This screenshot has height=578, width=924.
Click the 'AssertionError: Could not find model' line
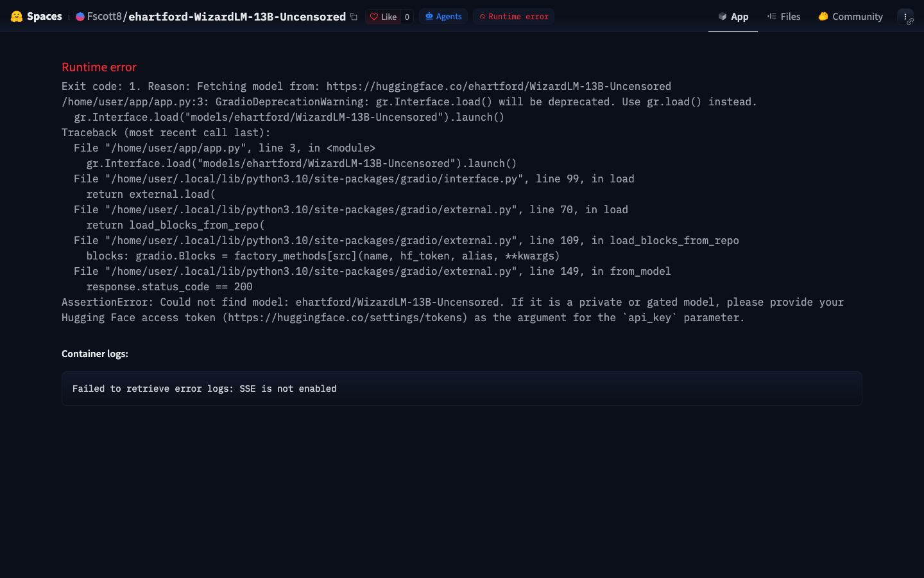point(452,302)
